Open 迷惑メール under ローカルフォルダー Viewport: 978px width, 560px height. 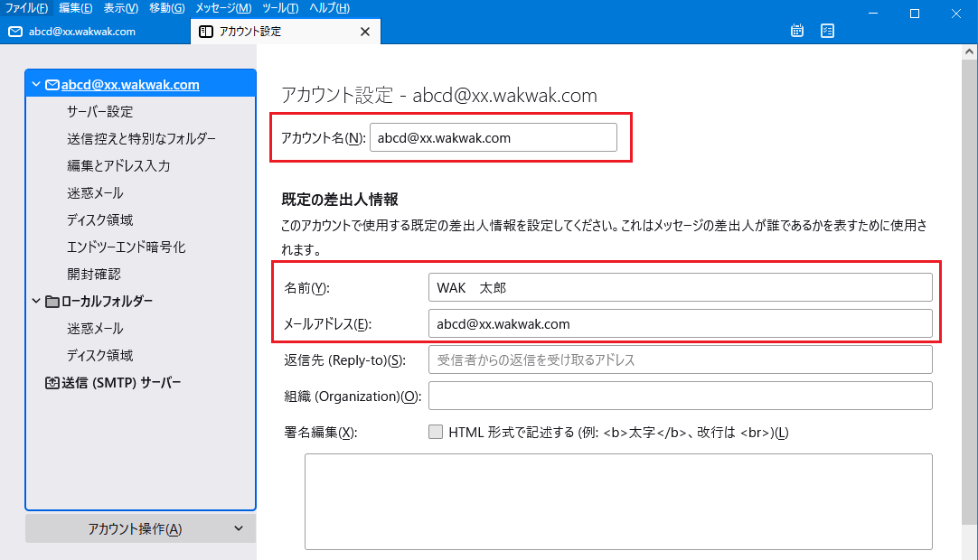point(95,328)
